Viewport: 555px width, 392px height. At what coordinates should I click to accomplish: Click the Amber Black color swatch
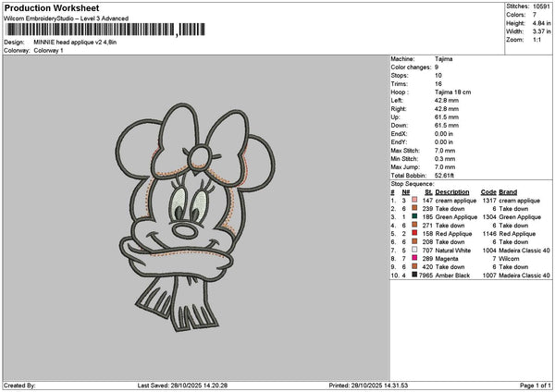414,275
